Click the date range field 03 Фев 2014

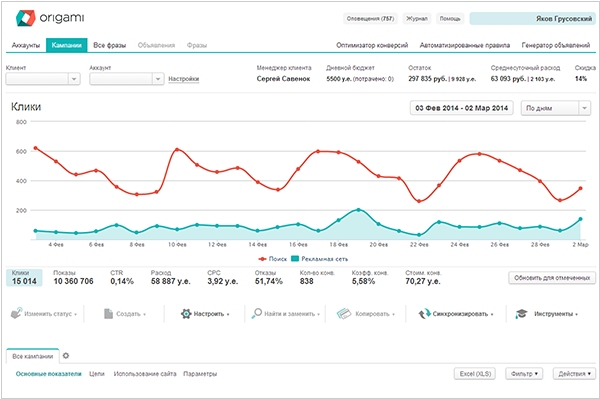[x=461, y=108]
